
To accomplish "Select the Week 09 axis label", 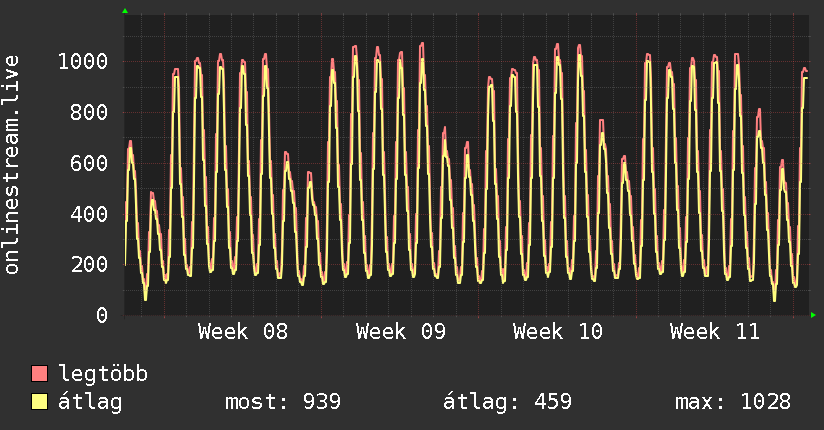I will 400,332.
